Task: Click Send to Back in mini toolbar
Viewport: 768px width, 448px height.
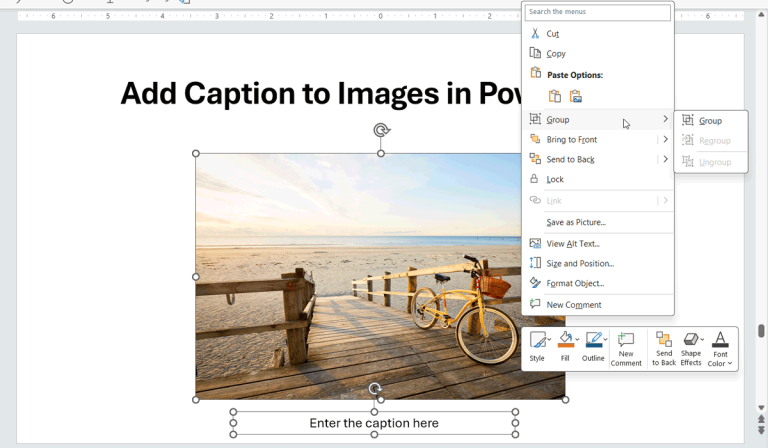Action: 664,349
